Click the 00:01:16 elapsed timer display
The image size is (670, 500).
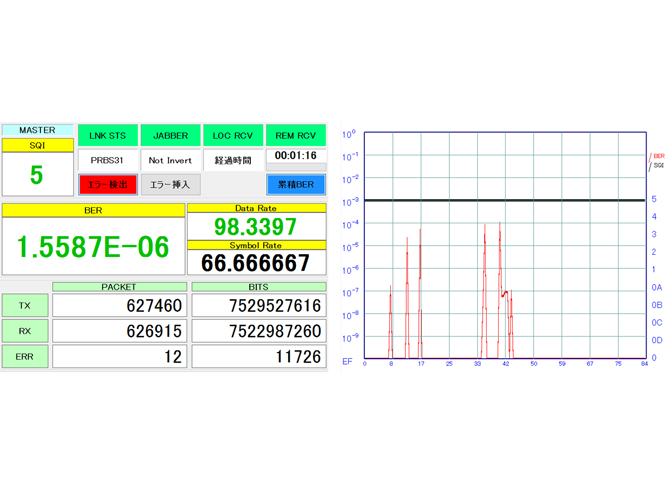[x=296, y=156]
